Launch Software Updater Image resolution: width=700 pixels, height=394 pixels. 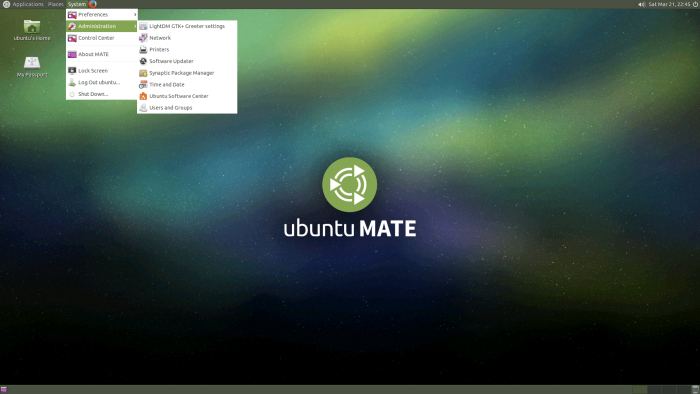tap(187, 61)
